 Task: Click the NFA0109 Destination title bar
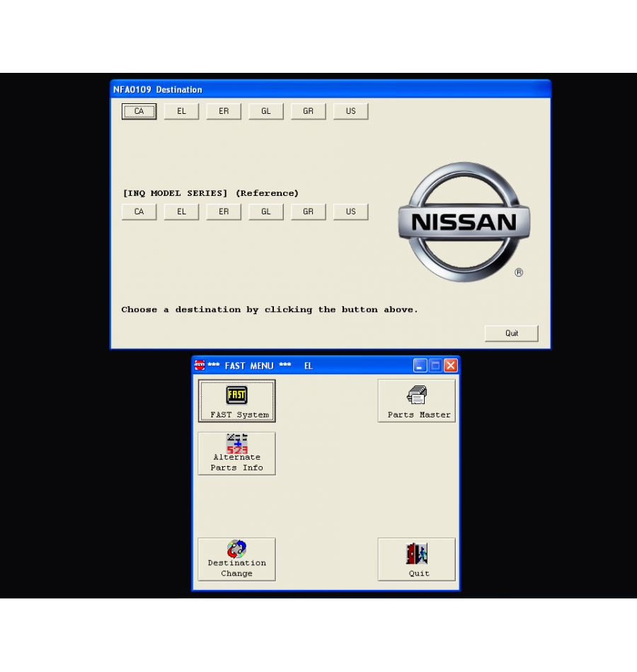[331, 90]
